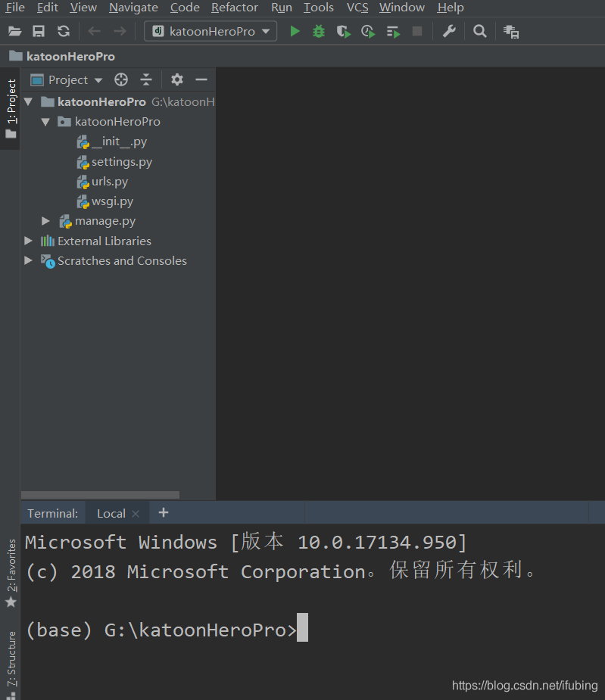Screen dimensions: 605x700
Task: Open Settings with wrench icon
Action: coord(449,31)
